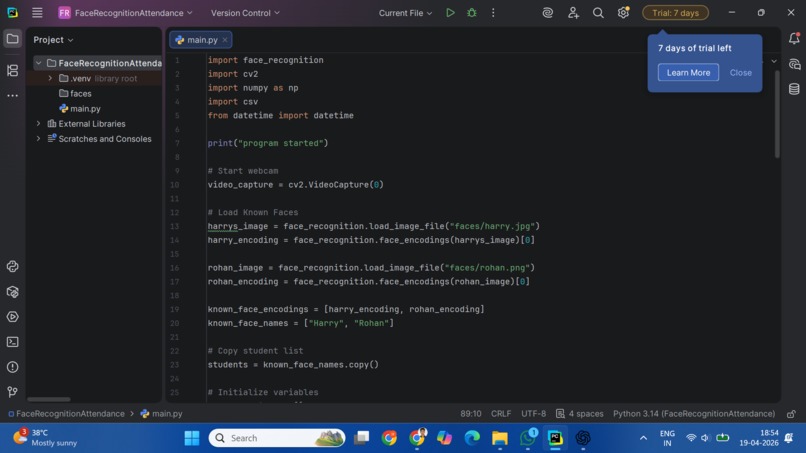Viewport: 806px width, 453px height.
Task: Open the 4 spaces indent settings
Action: (x=580, y=414)
